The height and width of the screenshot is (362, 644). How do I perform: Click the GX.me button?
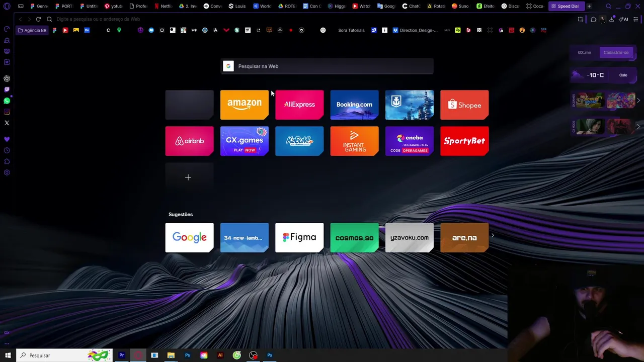[584, 52]
